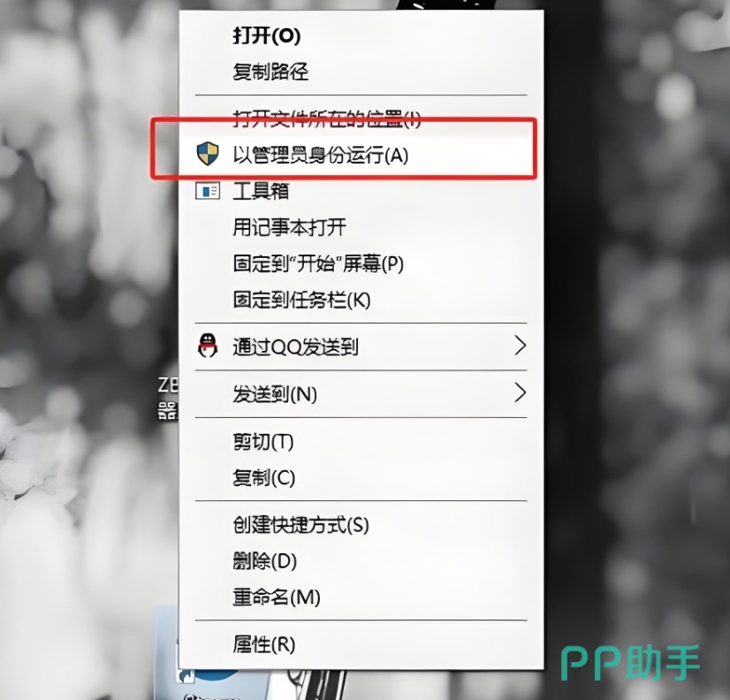Choose 用记事本打开

point(290,227)
